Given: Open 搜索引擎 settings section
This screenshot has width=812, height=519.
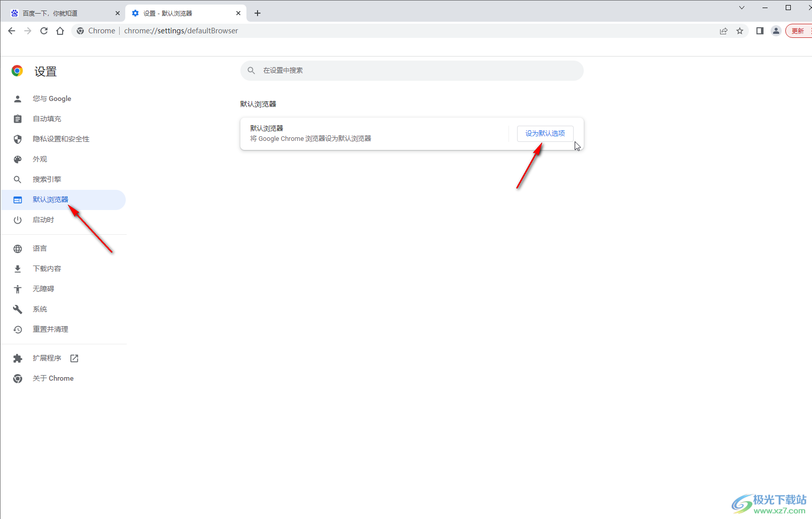Looking at the screenshot, I should pyautogui.click(x=63, y=180).
